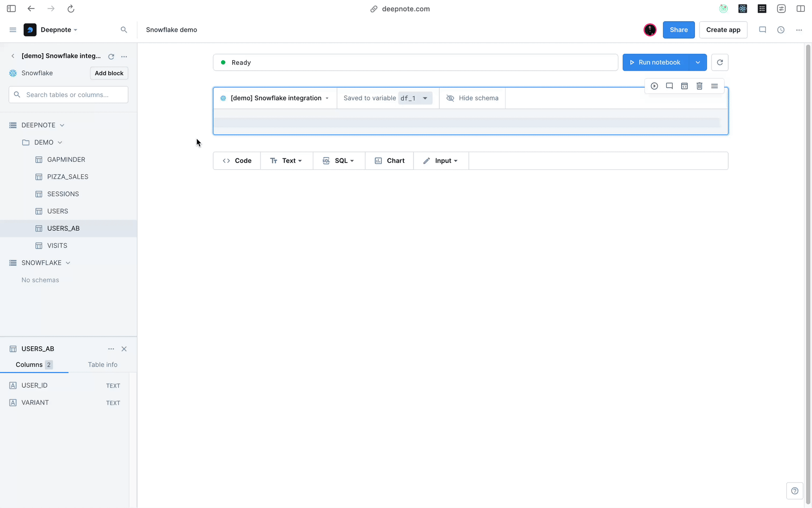Click the search tables or columns input field
This screenshot has height=508, width=812.
(x=69, y=95)
